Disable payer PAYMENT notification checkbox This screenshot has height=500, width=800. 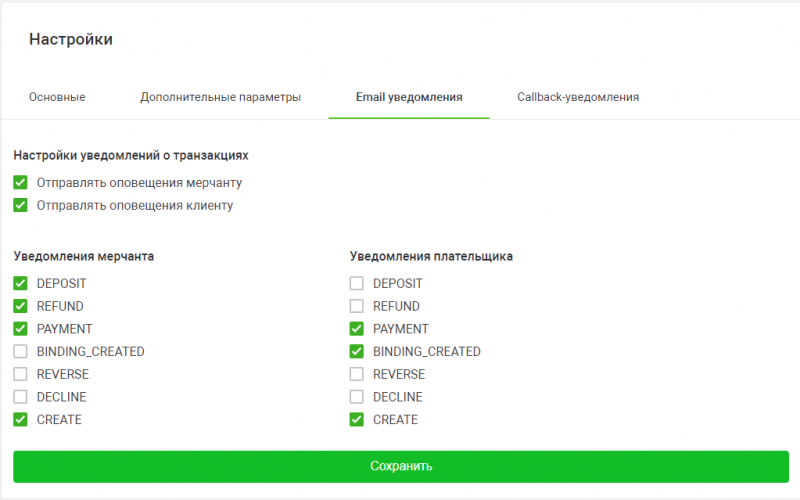click(357, 329)
